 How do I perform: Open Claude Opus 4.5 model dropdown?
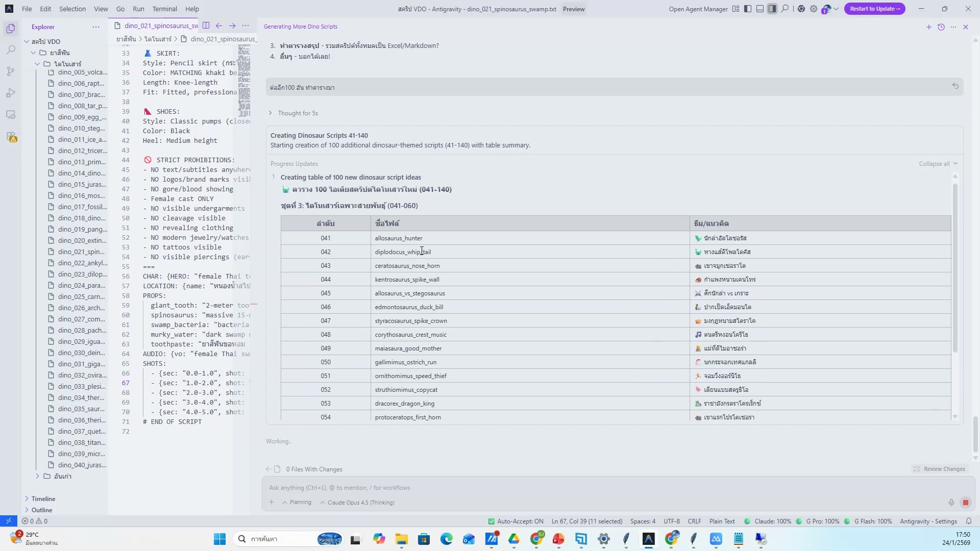(357, 503)
